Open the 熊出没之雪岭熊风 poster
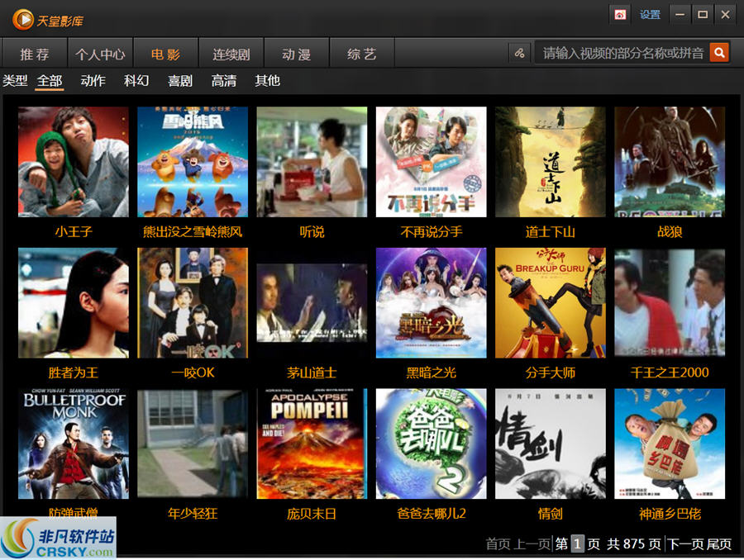744x560 pixels. coord(193,162)
